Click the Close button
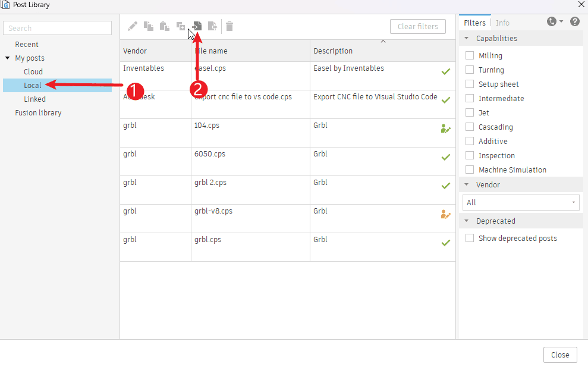 pos(559,355)
